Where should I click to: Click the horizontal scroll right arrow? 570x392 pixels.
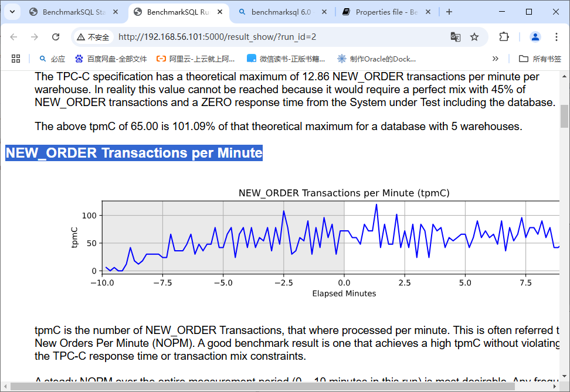555,386
